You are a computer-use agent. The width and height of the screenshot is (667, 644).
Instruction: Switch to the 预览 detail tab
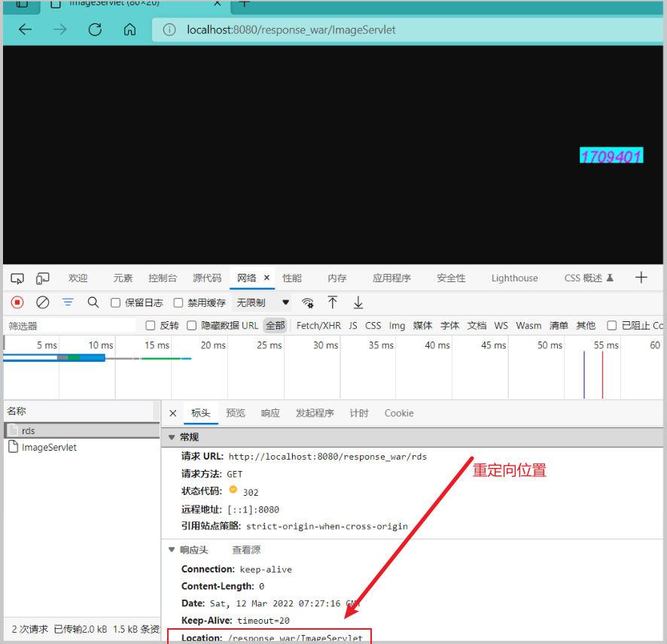click(236, 413)
